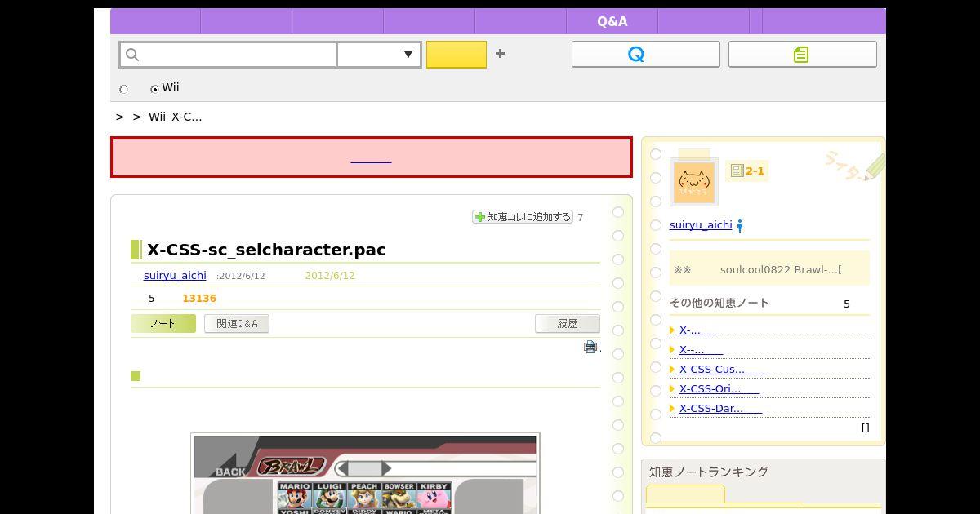The width and height of the screenshot is (980, 514).
Task: Open the X-CSS-Cus... note link
Action: pos(721,369)
